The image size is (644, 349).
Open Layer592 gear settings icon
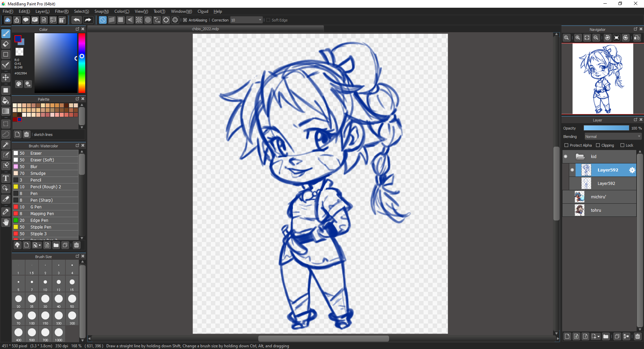tap(632, 170)
